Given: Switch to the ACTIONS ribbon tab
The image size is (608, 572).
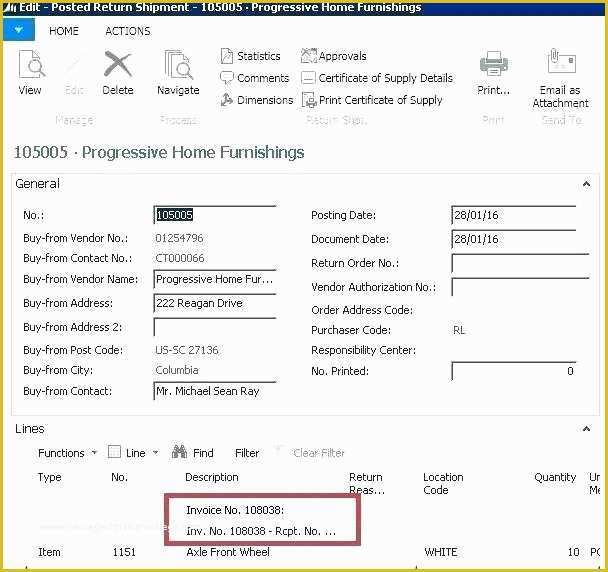Looking at the screenshot, I should tap(128, 31).
